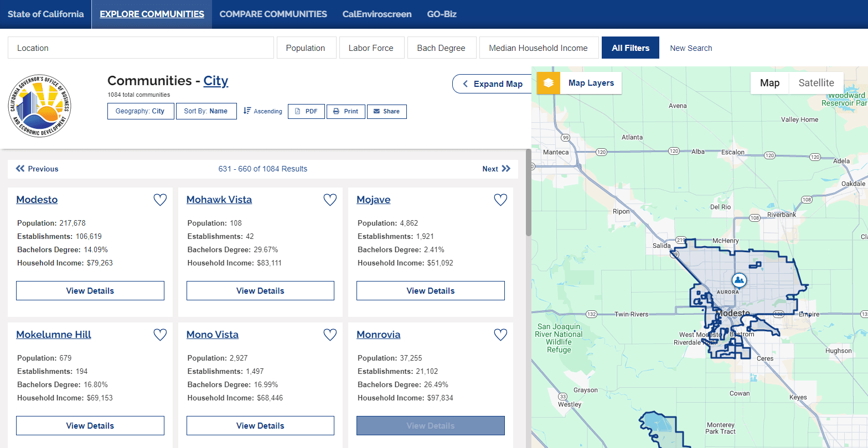Click the community marker pin over Modesto

(738, 280)
